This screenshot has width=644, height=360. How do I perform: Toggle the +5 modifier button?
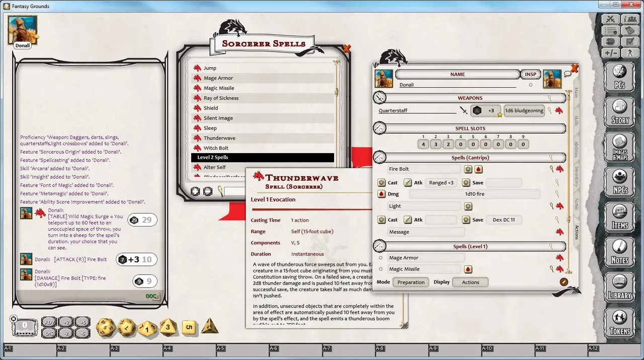[x=83, y=322]
